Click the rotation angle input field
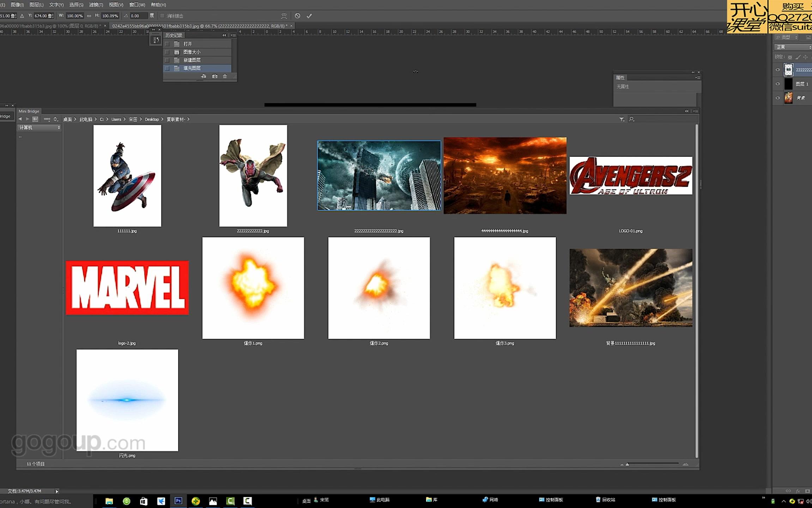Viewport: 812px width, 508px height. pyautogui.click(x=139, y=16)
